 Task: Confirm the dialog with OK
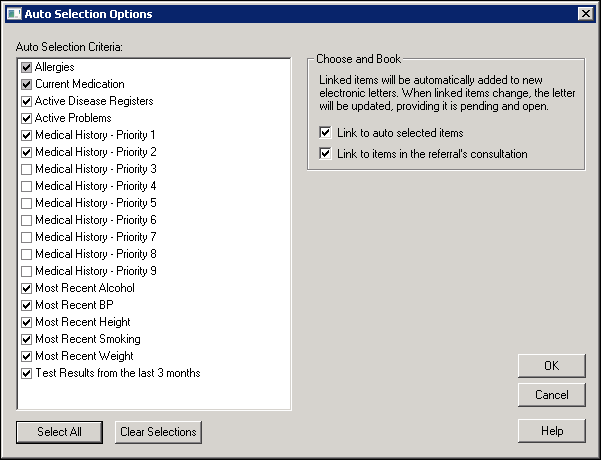551,366
